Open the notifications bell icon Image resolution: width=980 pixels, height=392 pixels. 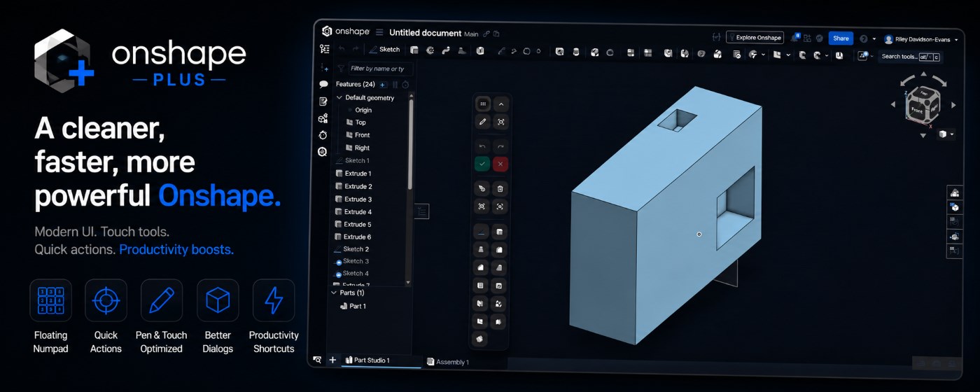(795, 38)
